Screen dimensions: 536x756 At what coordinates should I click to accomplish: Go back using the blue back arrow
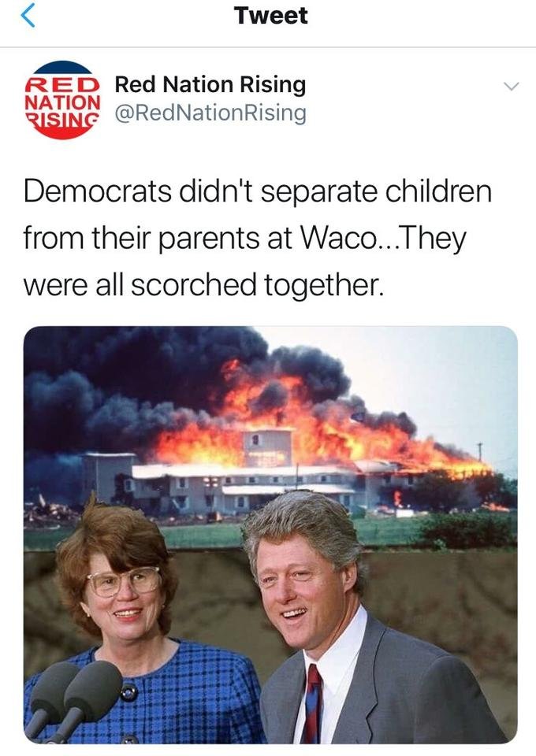tap(28, 16)
